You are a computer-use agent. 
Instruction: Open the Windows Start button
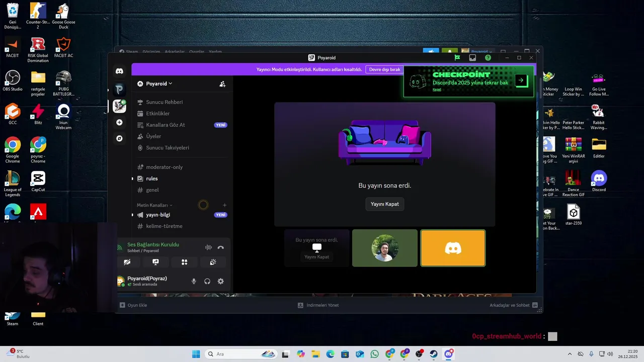pos(196,354)
